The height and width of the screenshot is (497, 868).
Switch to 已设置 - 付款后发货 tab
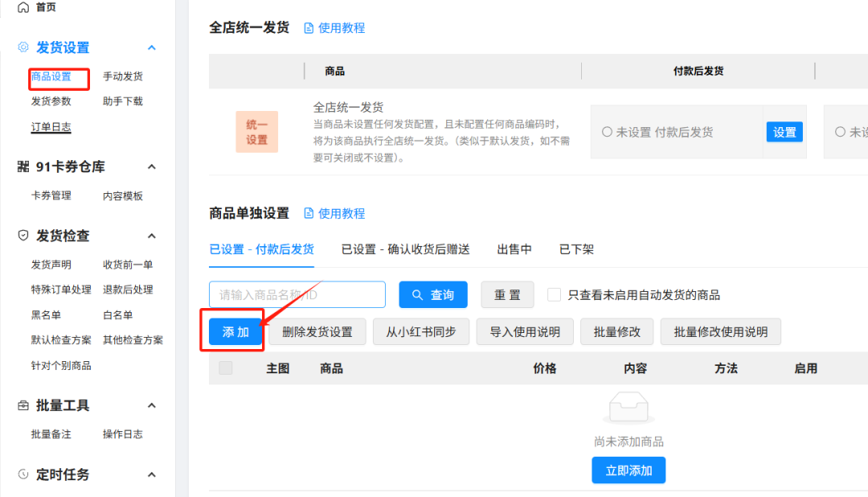click(261, 249)
